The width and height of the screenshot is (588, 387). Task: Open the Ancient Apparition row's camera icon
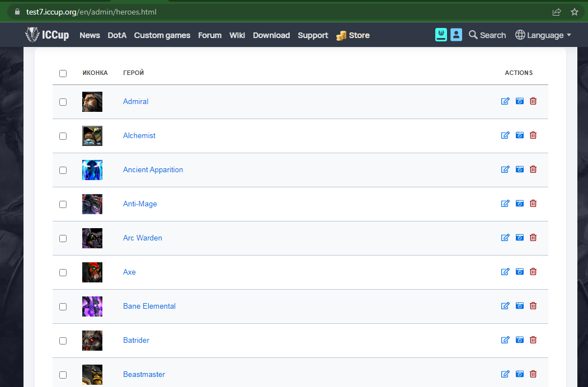pos(519,169)
